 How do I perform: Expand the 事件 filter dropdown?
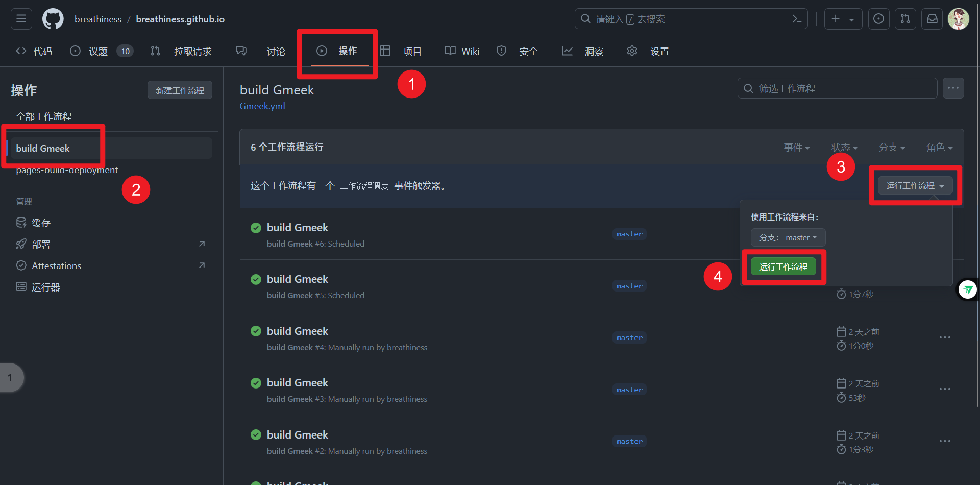(x=797, y=147)
